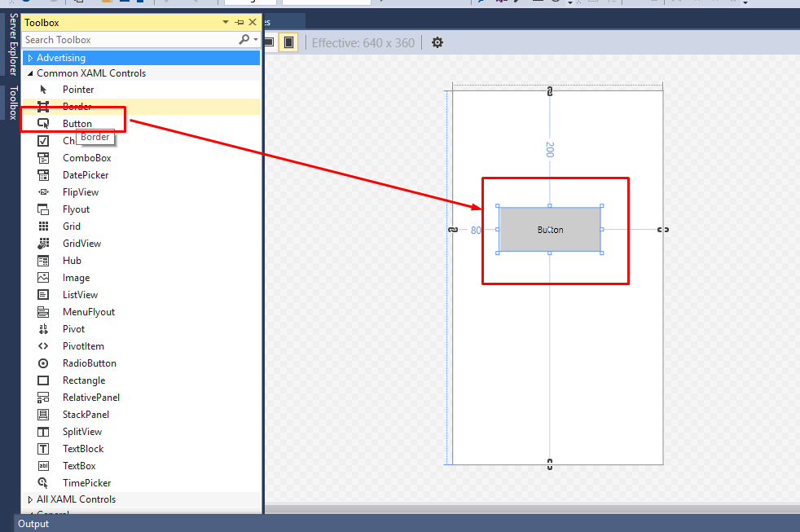Viewport: 800px width, 532px height.
Task: Expand the Advertising toolbox group
Action: [30, 58]
